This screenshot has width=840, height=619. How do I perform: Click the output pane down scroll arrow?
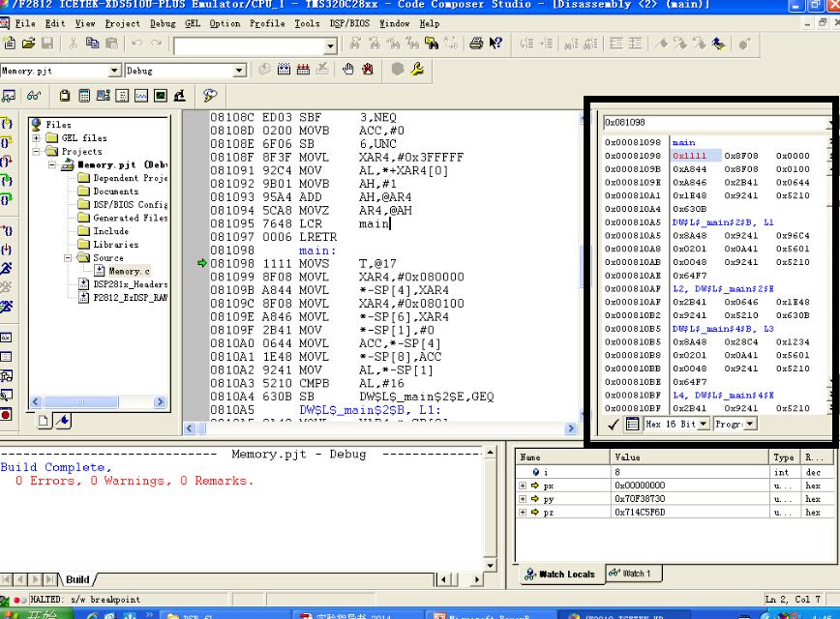(x=490, y=566)
